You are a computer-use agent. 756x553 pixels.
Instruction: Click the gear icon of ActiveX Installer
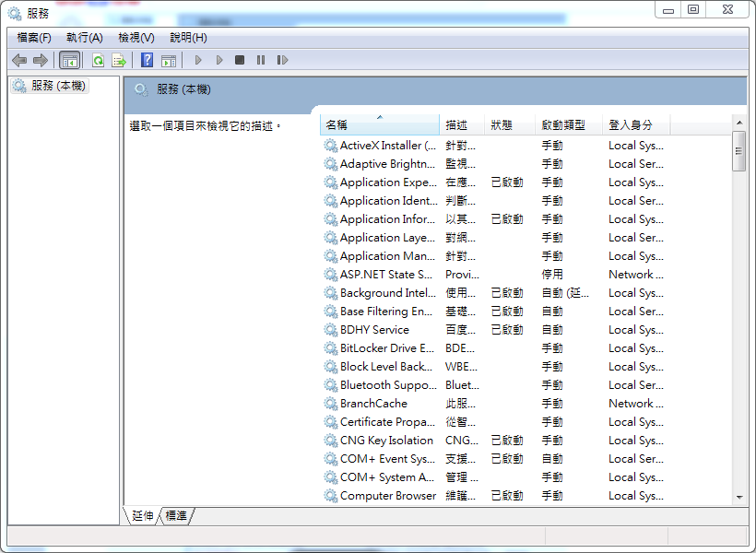[330, 146]
